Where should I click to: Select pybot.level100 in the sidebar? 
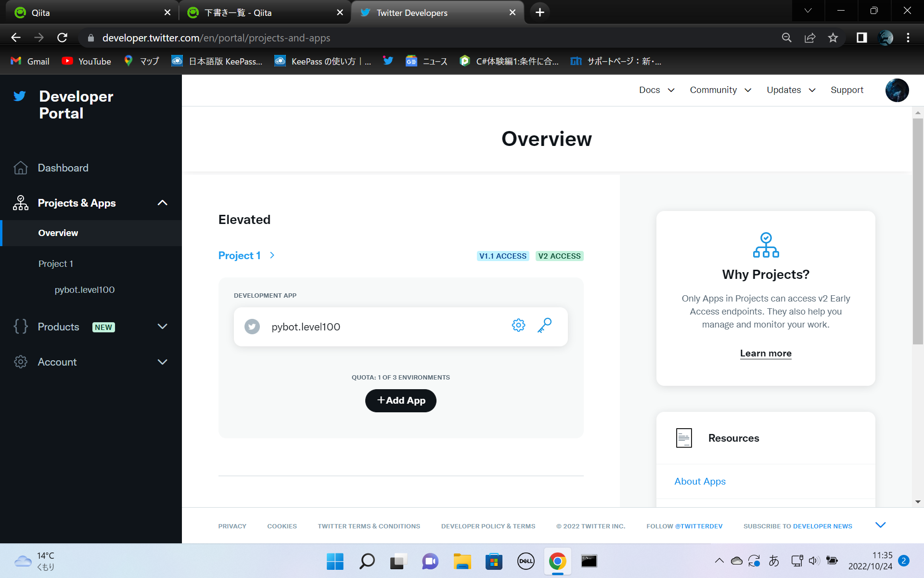[x=85, y=290]
